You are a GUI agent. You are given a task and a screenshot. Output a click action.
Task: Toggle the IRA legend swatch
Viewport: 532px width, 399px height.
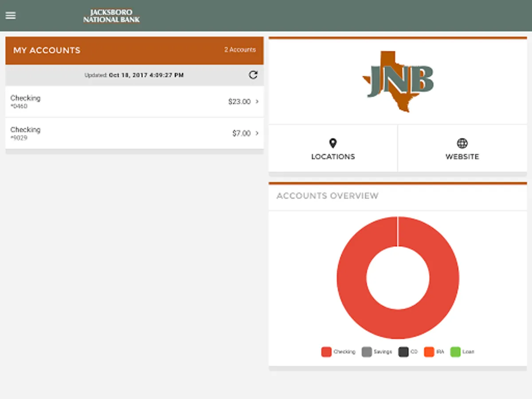(x=429, y=352)
